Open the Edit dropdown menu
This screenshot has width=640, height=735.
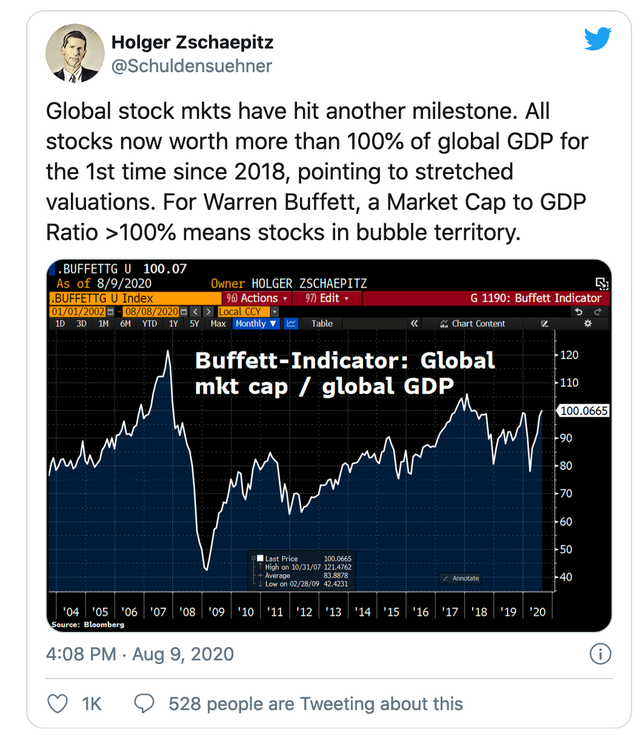click(x=327, y=298)
